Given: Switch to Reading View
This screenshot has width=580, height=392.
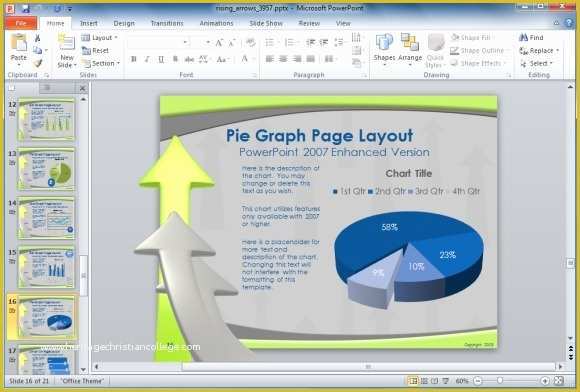Looking at the screenshot, I should tap(435, 381).
